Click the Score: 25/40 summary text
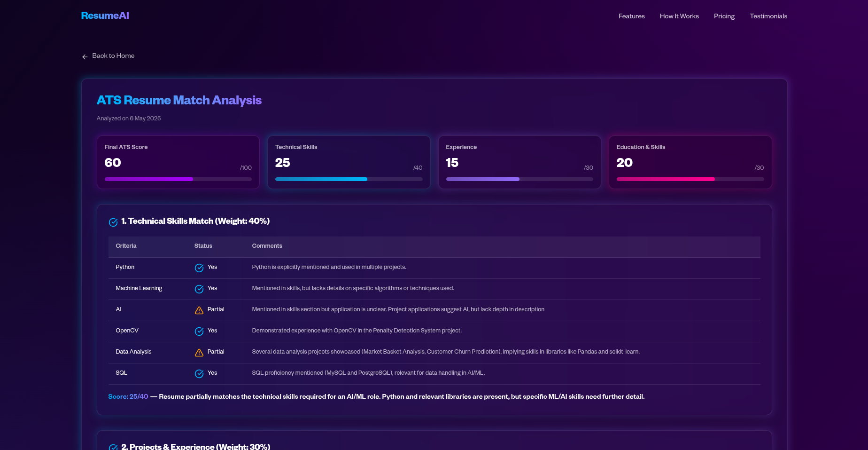The height and width of the screenshot is (450, 868). tap(128, 397)
